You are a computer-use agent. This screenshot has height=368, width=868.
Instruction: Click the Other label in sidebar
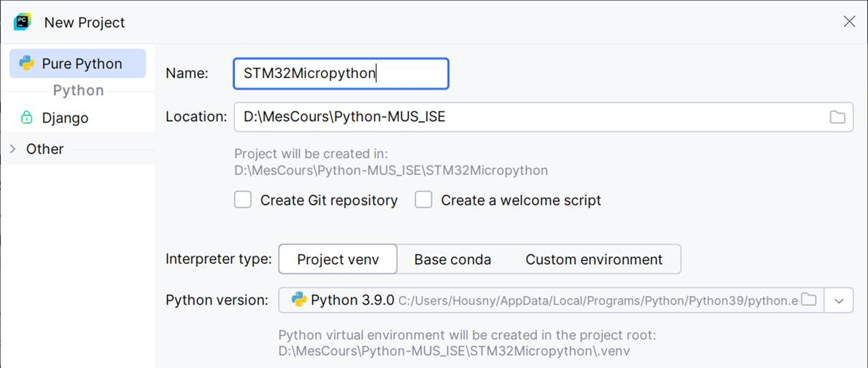44,149
